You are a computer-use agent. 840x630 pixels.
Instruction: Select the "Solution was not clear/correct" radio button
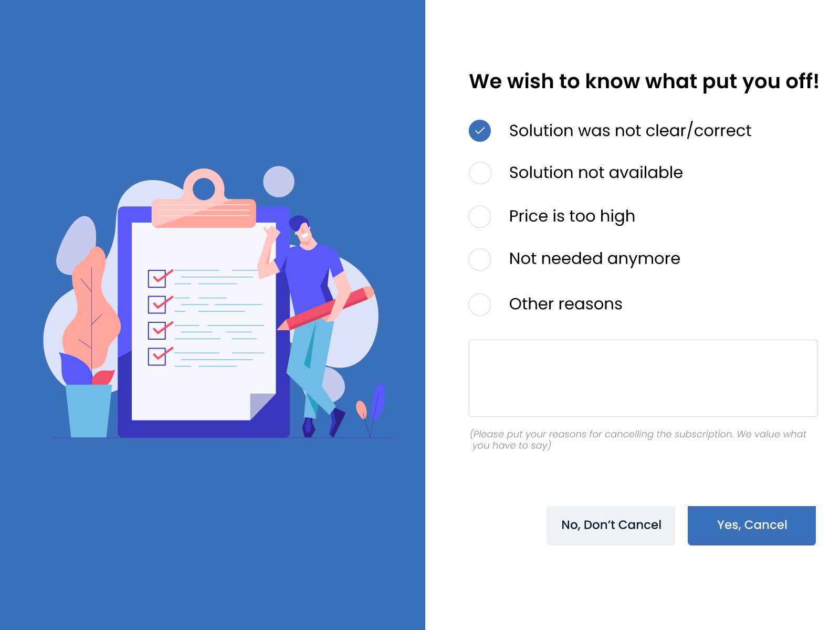point(480,131)
